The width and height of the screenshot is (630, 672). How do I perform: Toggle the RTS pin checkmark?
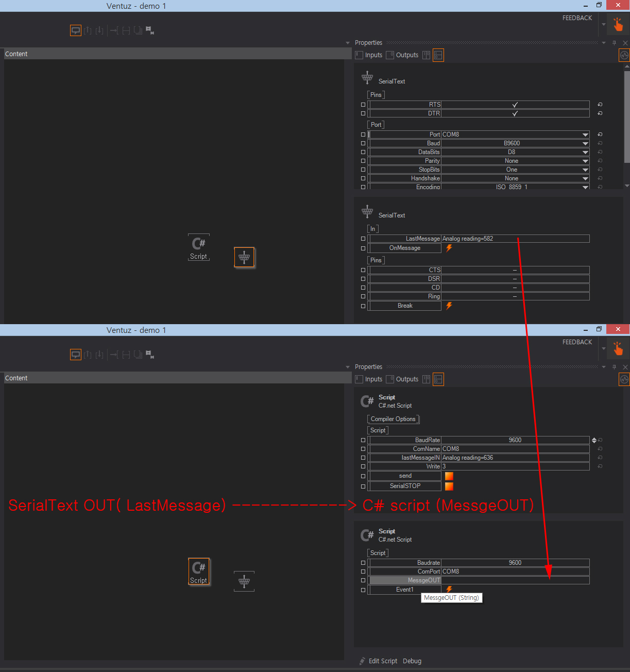point(515,105)
